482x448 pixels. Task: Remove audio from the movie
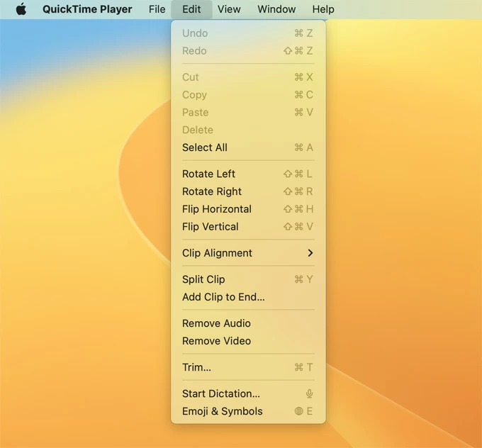(216, 323)
